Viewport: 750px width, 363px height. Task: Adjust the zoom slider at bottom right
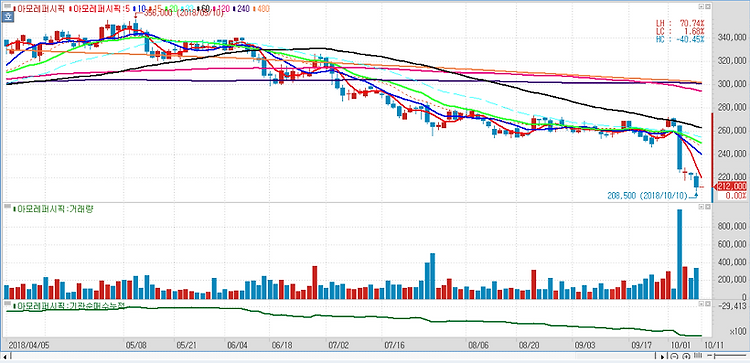[726, 355]
